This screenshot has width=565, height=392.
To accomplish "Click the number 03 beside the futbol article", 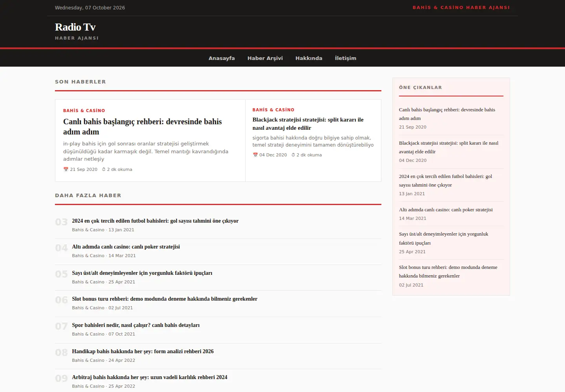I will [x=61, y=222].
